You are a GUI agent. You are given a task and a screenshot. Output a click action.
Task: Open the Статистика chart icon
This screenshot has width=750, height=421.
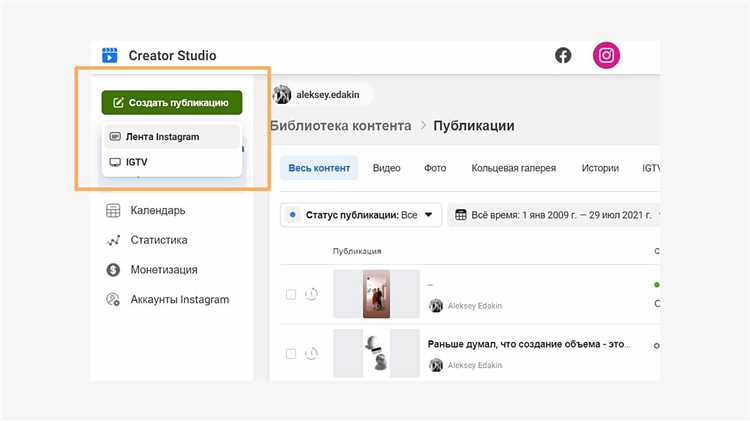click(113, 240)
